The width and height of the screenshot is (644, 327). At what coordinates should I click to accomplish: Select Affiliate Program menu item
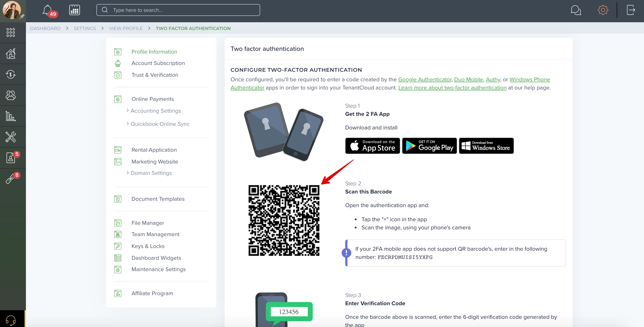(x=152, y=293)
